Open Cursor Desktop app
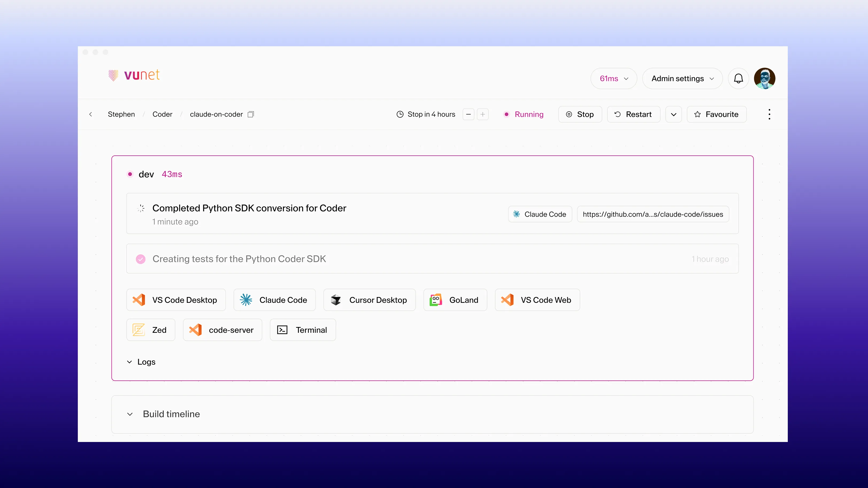Viewport: 868px width, 488px height. 369,300
